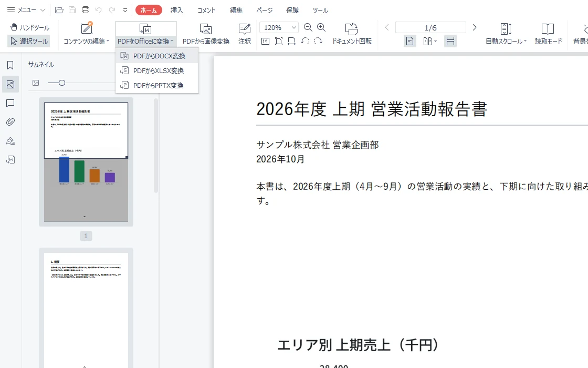Select page 1 thumbnail

[86, 162]
